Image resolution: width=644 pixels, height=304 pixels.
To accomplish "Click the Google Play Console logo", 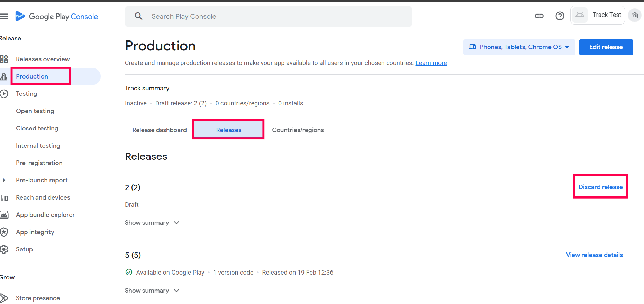I will pyautogui.click(x=56, y=16).
